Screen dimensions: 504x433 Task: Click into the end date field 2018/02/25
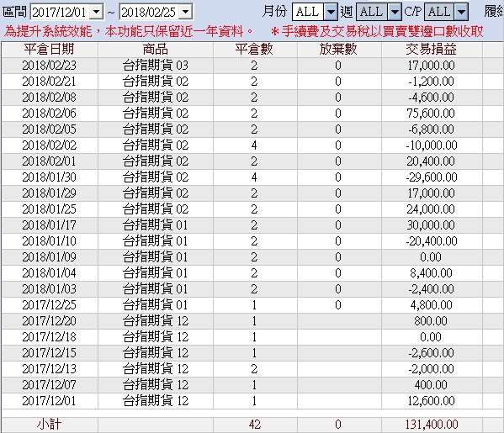pos(150,13)
